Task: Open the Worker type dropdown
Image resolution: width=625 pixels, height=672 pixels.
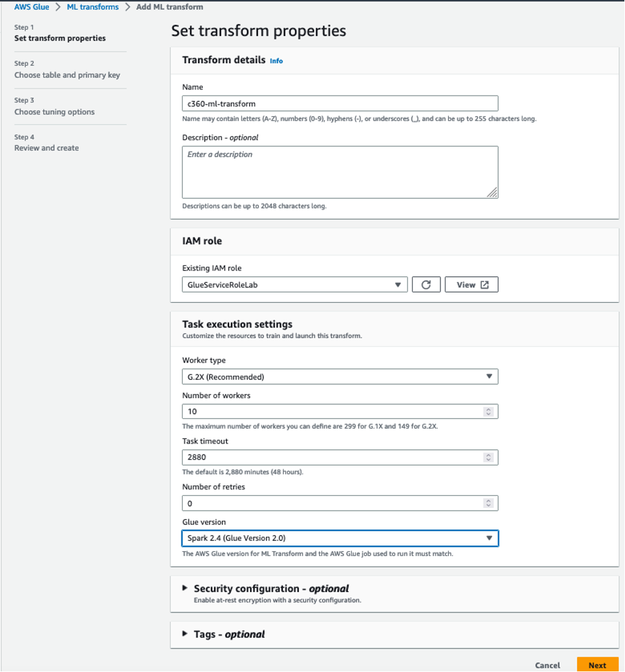Action: [340, 377]
